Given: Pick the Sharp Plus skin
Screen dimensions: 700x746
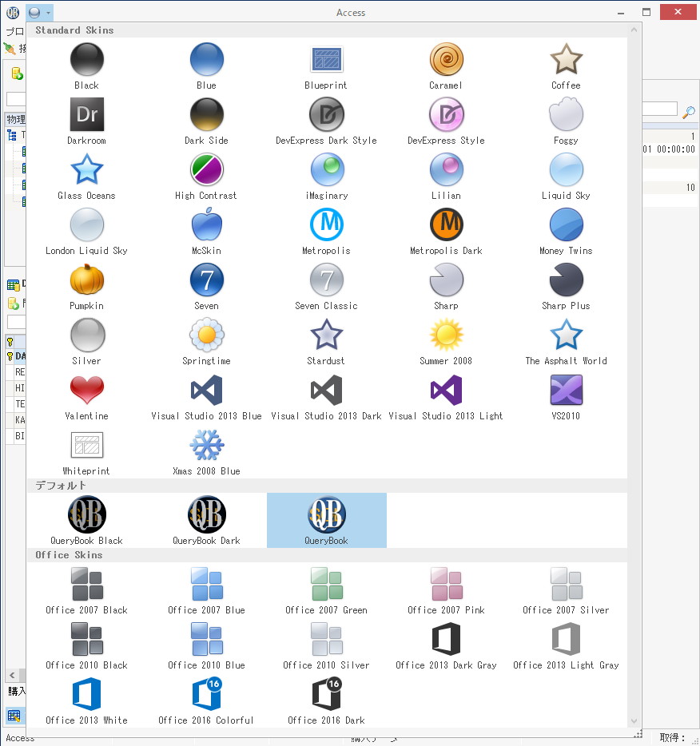Looking at the screenshot, I should 567,287.
